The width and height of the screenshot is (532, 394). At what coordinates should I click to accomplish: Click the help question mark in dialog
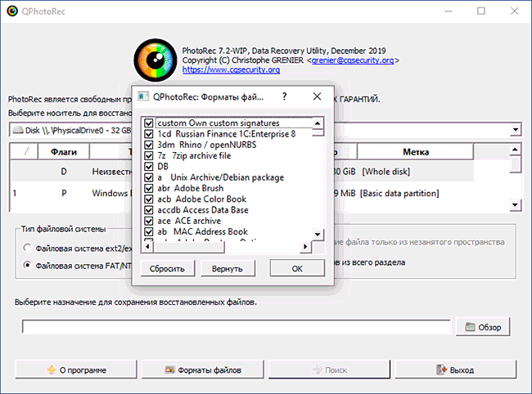click(x=284, y=96)
